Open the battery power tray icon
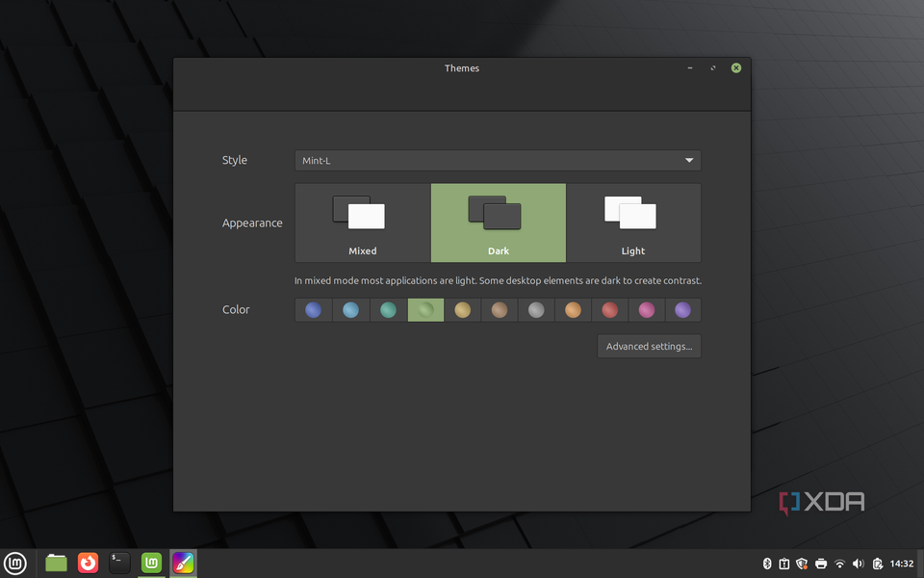 point(877,564)
